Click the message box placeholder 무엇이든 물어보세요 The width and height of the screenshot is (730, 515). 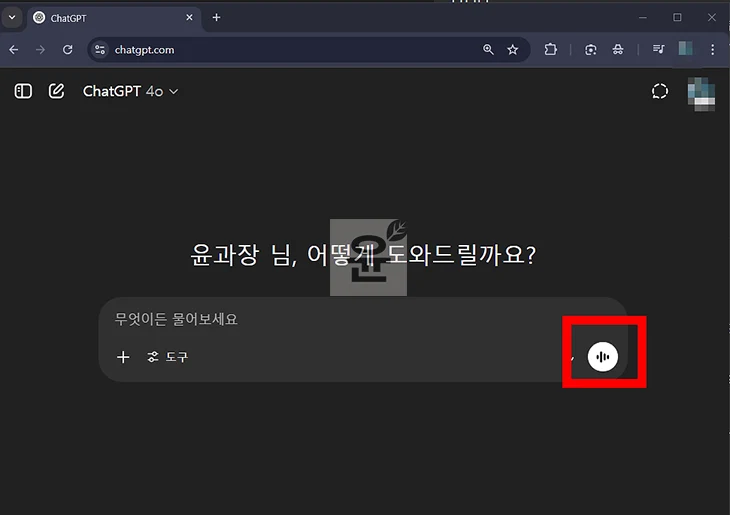pyautogui.click(x=176, y=319)
